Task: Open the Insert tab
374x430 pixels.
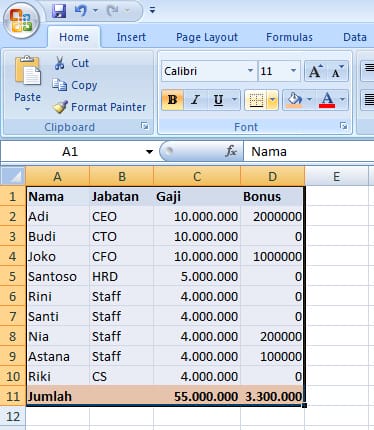Action: pos(131,37)
